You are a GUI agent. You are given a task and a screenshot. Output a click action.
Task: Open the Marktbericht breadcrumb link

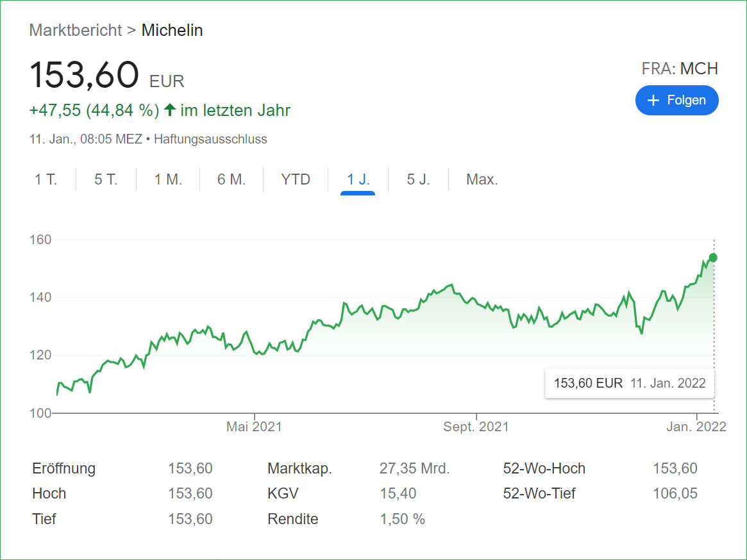tap(75, 30)
